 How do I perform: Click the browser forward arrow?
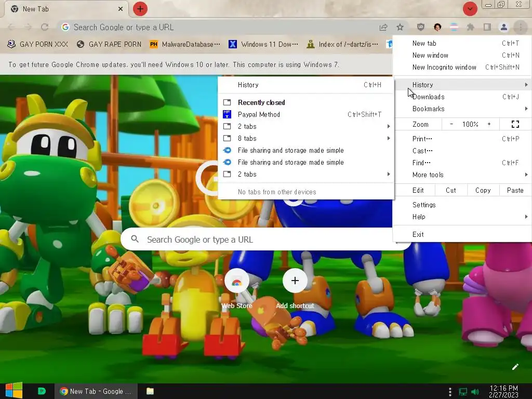click(28, 27)
